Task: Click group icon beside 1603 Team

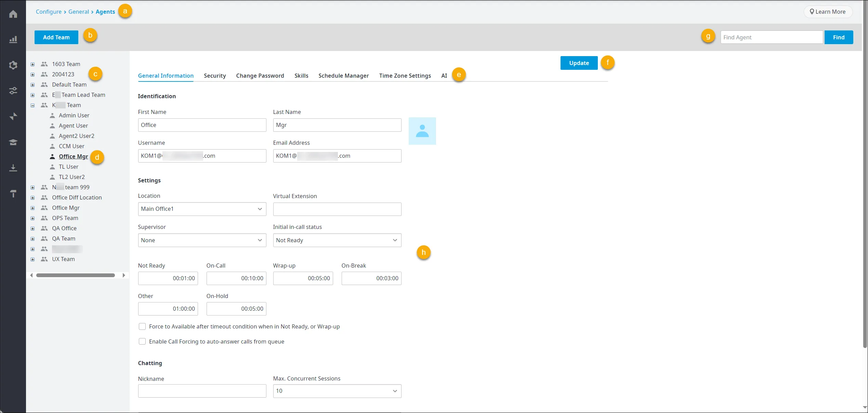Action: (44, 64)
